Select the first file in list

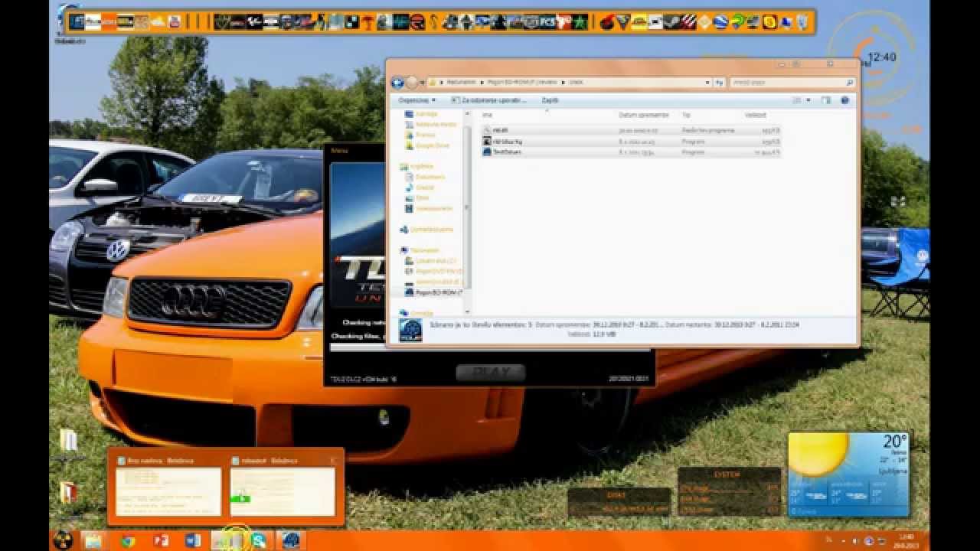[x=631, y=131]
